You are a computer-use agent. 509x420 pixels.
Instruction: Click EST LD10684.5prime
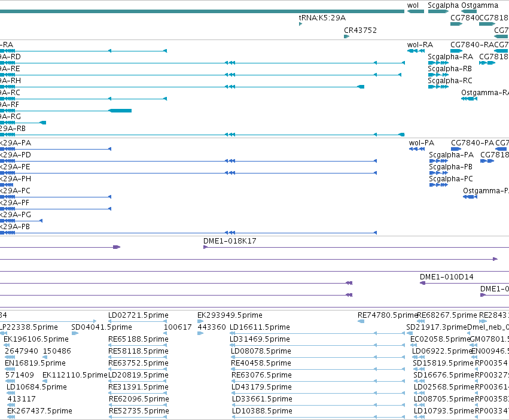[36, 387]
